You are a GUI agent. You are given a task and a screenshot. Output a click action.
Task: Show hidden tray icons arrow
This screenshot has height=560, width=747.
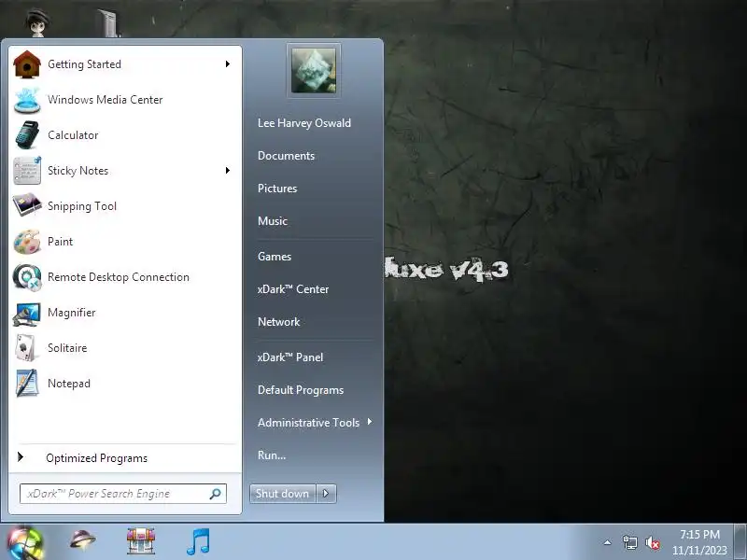608,542
